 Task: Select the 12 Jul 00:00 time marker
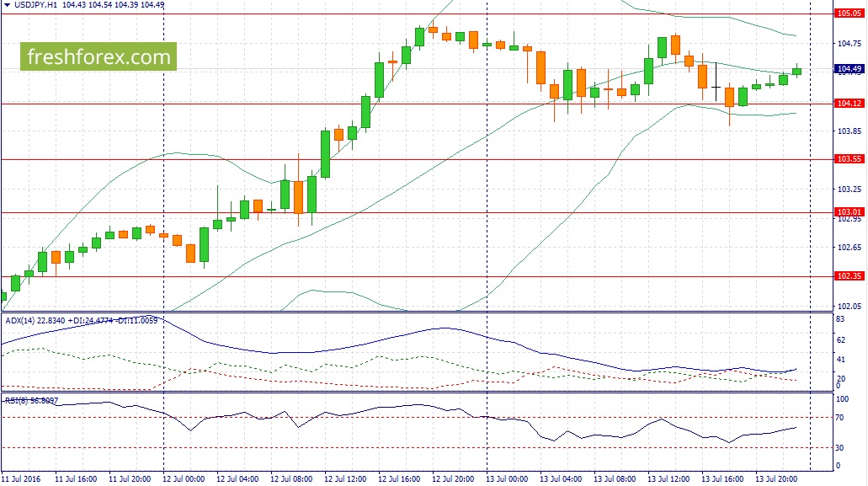click(x=184, y=478)
